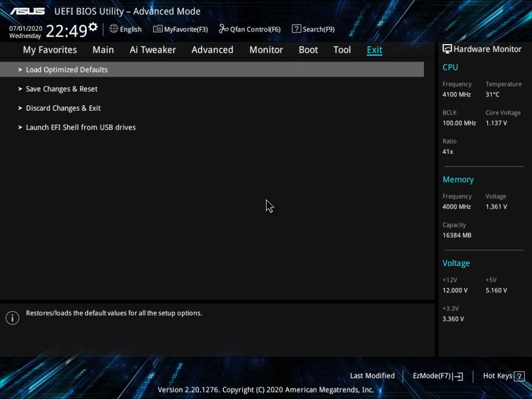Open the Monitor tab
Screen dimensions: 532x399
(x=266, y=50)
